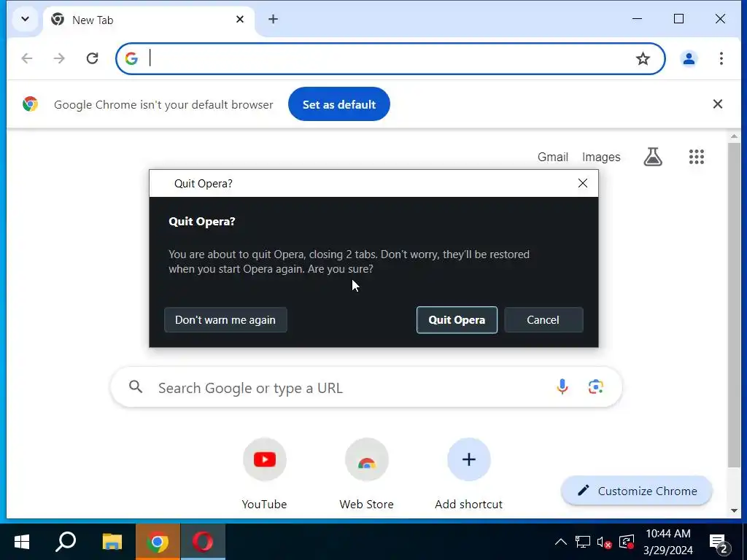The width and height of the screenshot is (747, 560).
Task: Open the tab search dropdown arrow
Action: click(26, 20)
